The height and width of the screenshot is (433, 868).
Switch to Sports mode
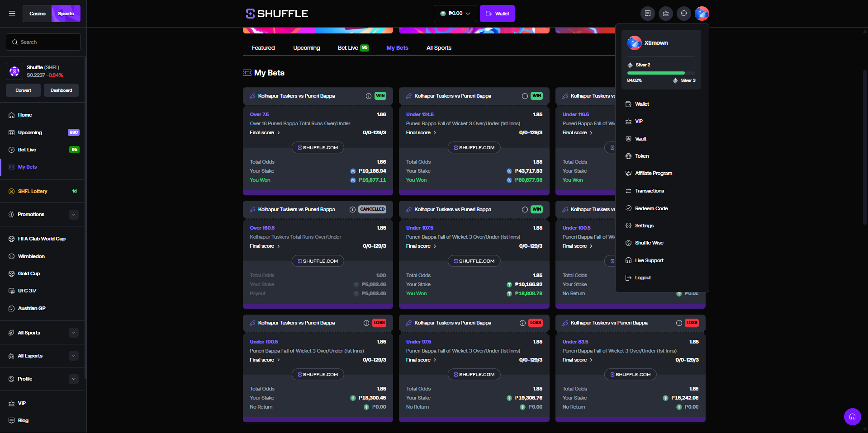pyautogui.click(x=66, y=14)
